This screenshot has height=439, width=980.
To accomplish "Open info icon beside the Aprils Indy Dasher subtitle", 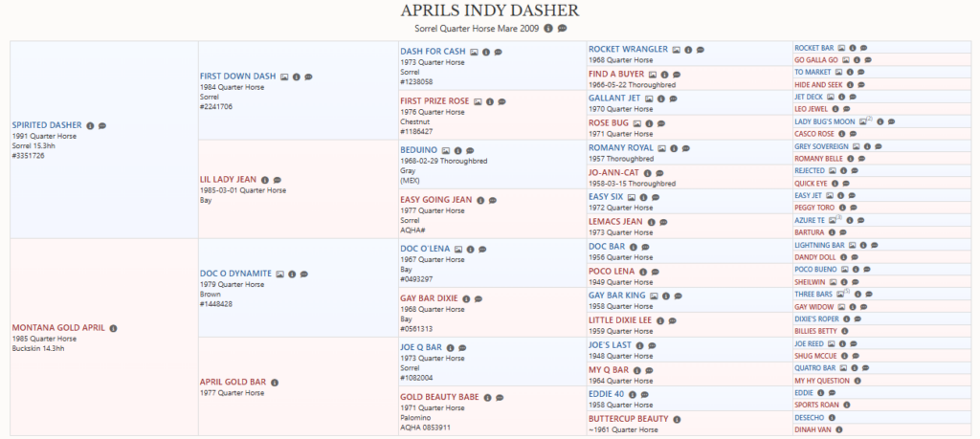I will [548, 28].
